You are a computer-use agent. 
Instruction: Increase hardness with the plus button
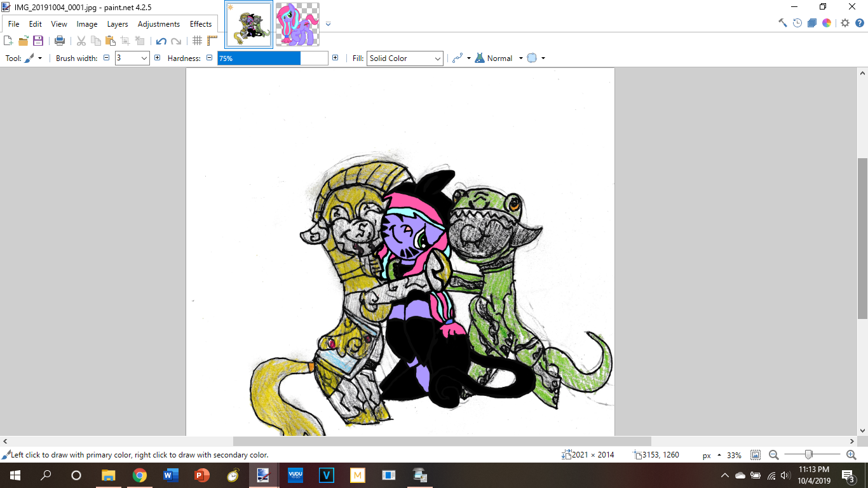335,58
